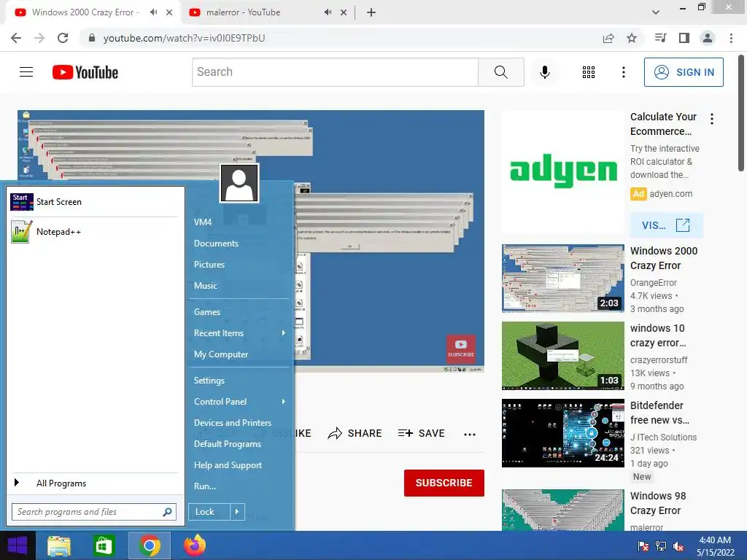Expand the tab search dropdown
Viewport: 747px width, 560px height.
coord(656,12)
